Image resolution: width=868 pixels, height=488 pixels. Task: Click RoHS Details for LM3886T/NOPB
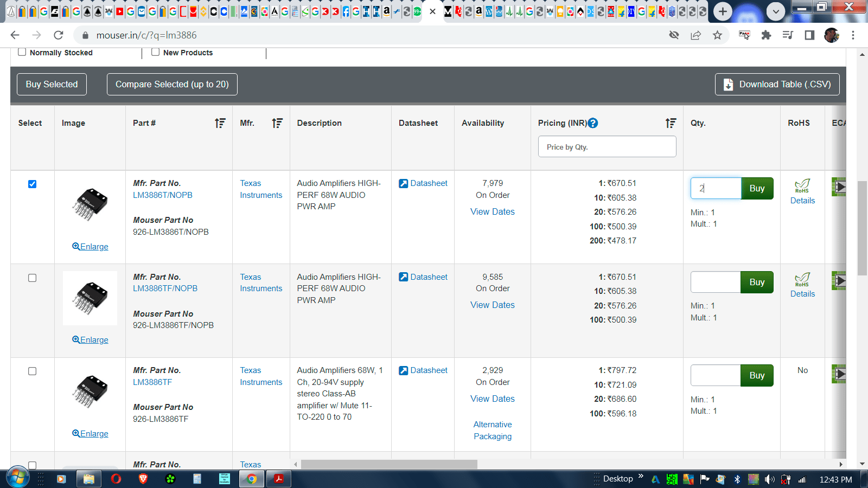[x=802, y=201]
